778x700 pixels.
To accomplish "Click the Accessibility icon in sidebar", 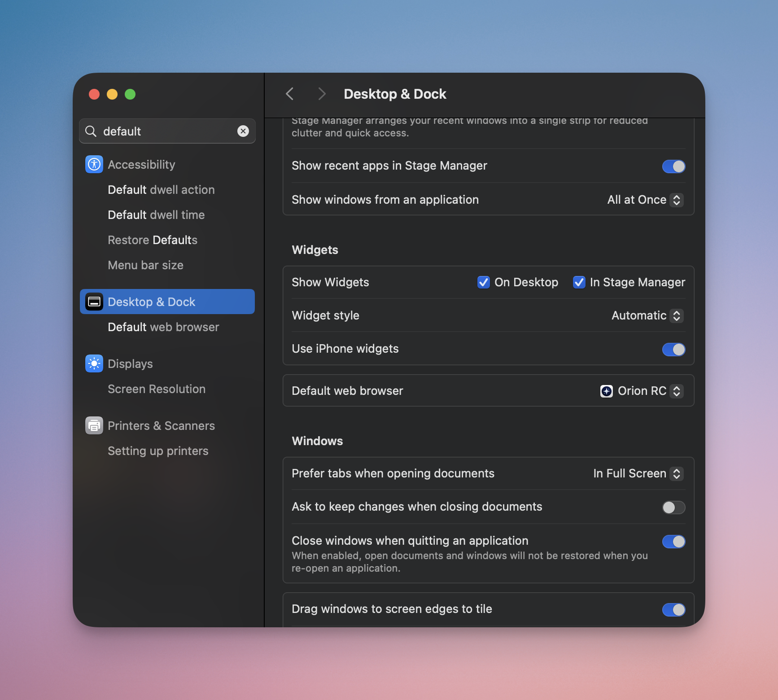I will click(94, 165).
